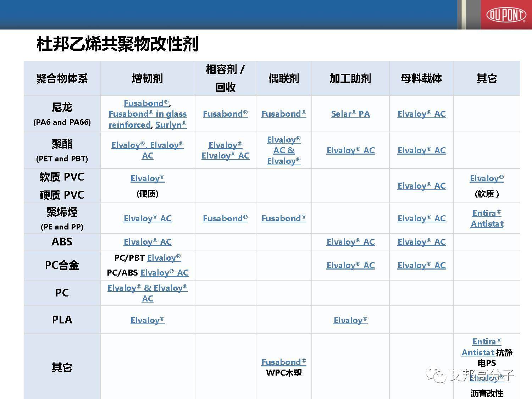Open Elvaloy® AC masterbatch link in nylon row
532x399 pixels.
[x=421, y=114]
